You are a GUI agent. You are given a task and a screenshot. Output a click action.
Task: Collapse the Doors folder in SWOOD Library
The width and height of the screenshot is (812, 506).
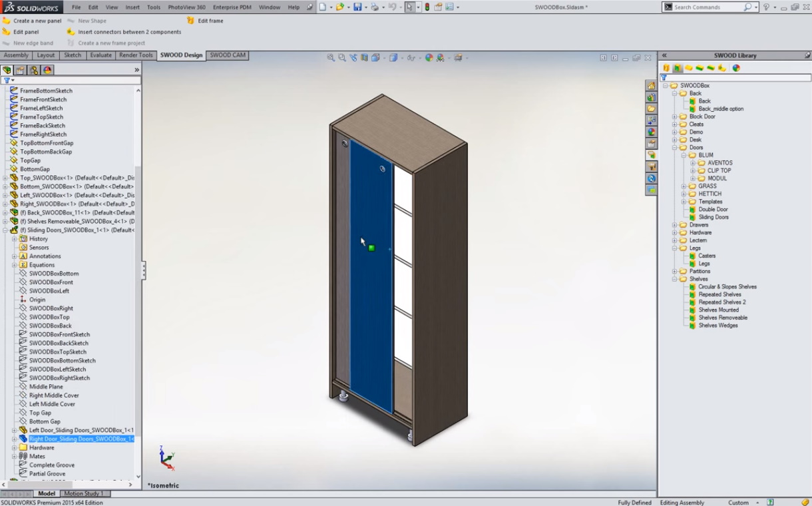(x=674, y=148)
